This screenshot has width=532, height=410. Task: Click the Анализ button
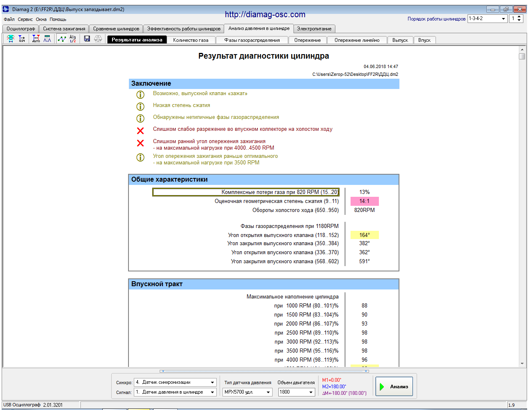394,386
